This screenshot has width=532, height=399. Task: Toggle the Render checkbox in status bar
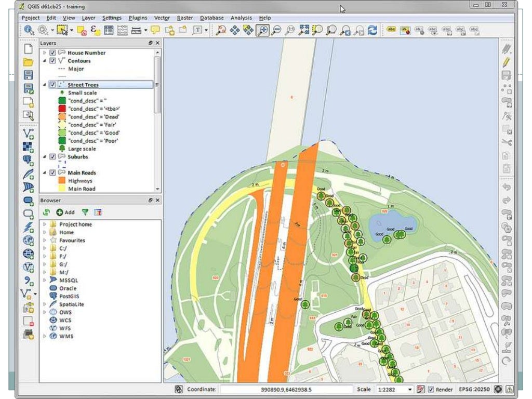[430, 389]
